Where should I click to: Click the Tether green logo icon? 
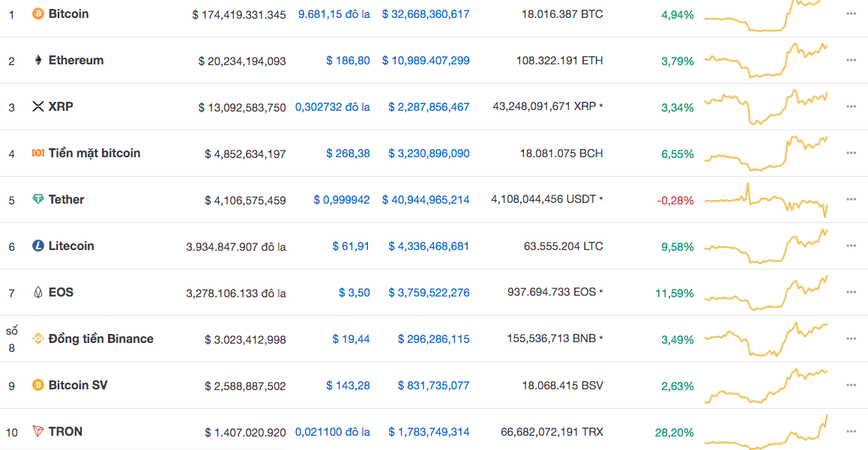coord(37,199)
